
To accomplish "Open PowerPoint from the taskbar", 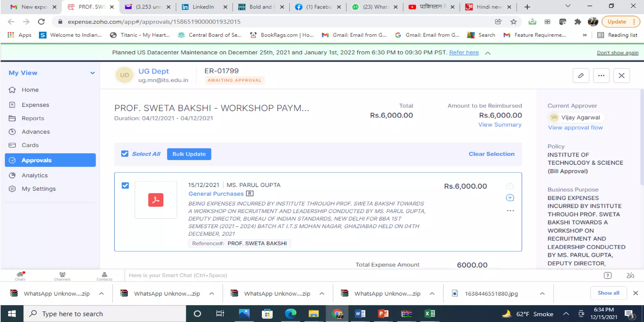I will [383, 314].
